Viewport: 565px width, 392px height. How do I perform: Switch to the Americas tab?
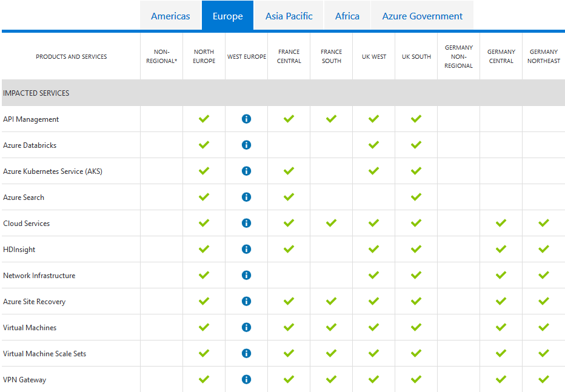(x=170, y=16)
